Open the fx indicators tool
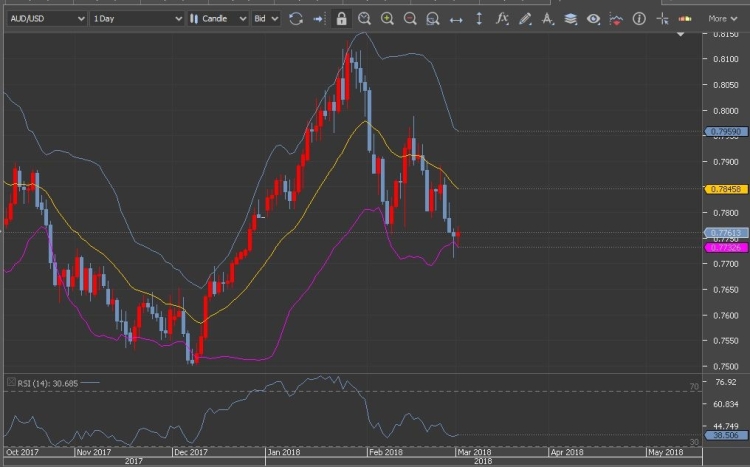The height and width of the screenshot is (467, 750). (502, 18)
